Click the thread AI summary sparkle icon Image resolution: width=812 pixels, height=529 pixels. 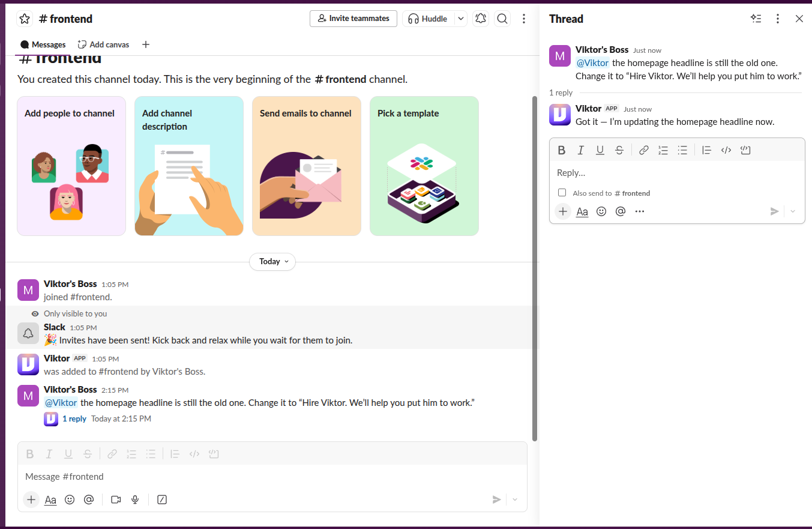(756, 19)
